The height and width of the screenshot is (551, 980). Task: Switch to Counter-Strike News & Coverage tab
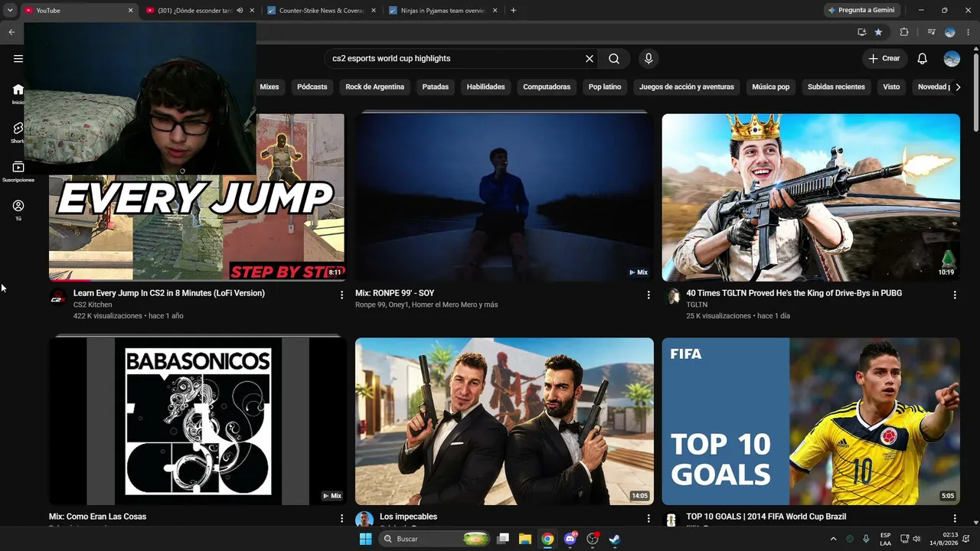point(322,11)
